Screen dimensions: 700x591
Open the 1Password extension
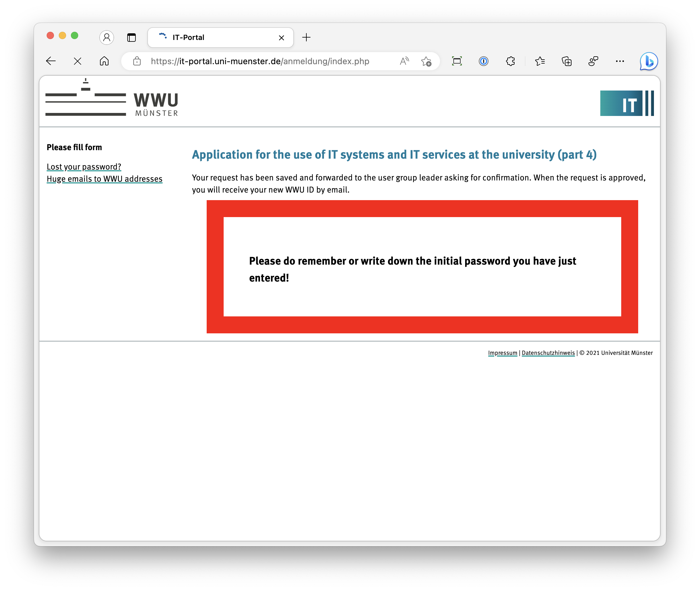click(x=483, y=61)
